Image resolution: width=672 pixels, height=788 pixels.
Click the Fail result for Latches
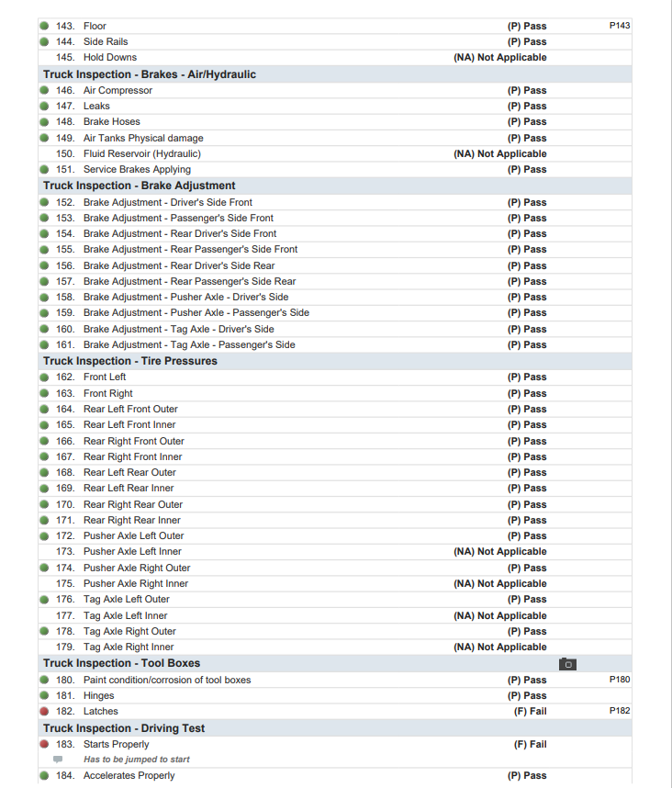pyautogui.click(x=530, y=712)
